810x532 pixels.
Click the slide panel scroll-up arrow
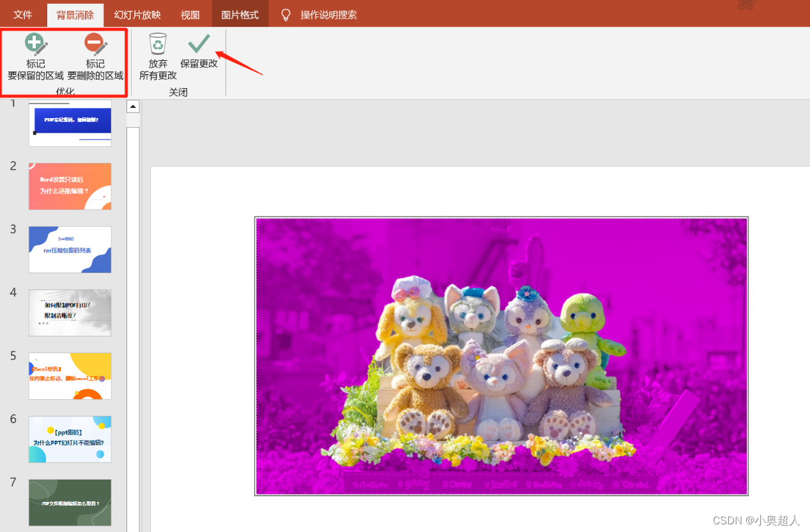click(133, 106)
